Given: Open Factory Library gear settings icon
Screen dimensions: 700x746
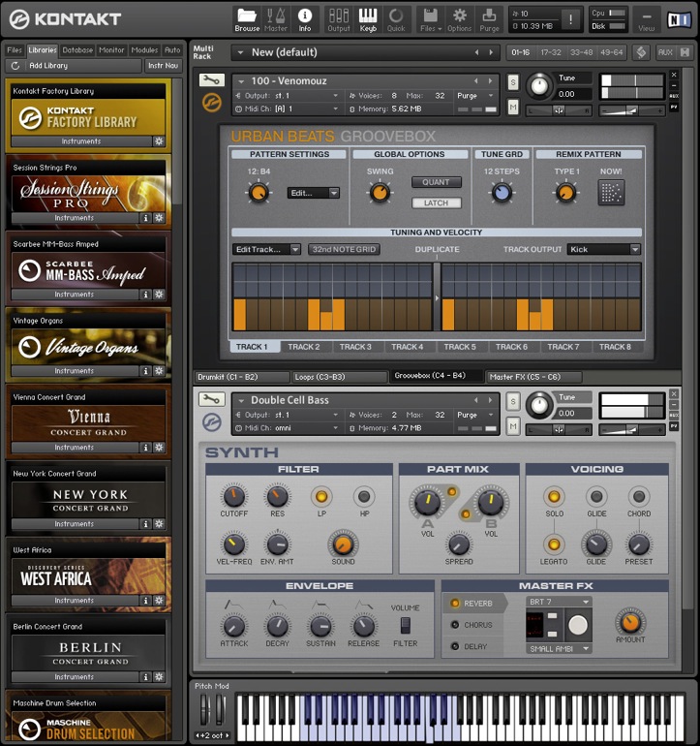Looking at the screenshot, I should (159, 141).
